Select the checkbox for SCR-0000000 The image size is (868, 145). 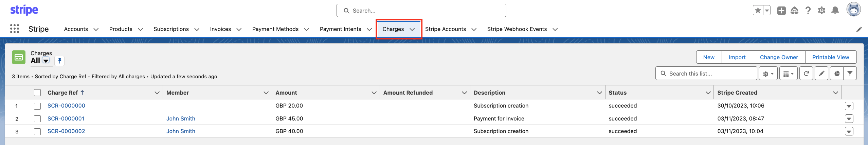[x=37, y=106]
